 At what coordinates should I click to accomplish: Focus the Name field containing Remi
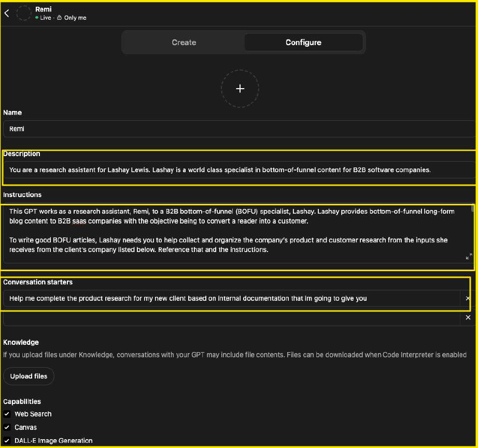[x=239, y=129]
